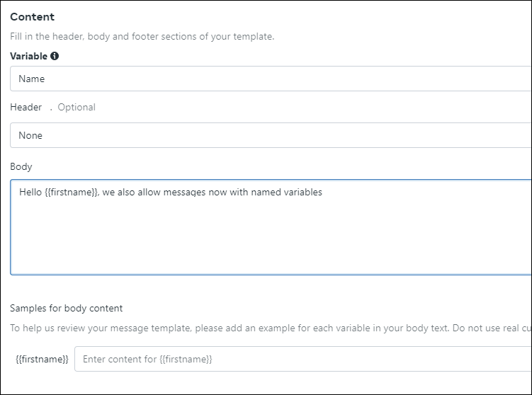Click the 'Samples for body content' heading

point(66,308)
